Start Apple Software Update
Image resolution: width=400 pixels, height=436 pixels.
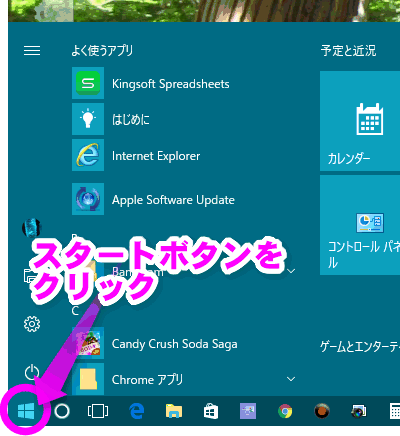click(154, 199)
